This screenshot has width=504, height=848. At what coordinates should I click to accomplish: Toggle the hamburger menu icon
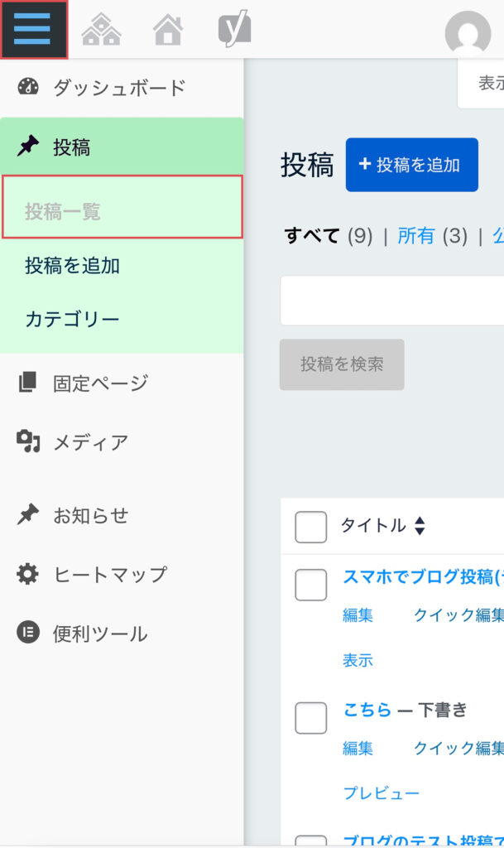coord(33,29)
